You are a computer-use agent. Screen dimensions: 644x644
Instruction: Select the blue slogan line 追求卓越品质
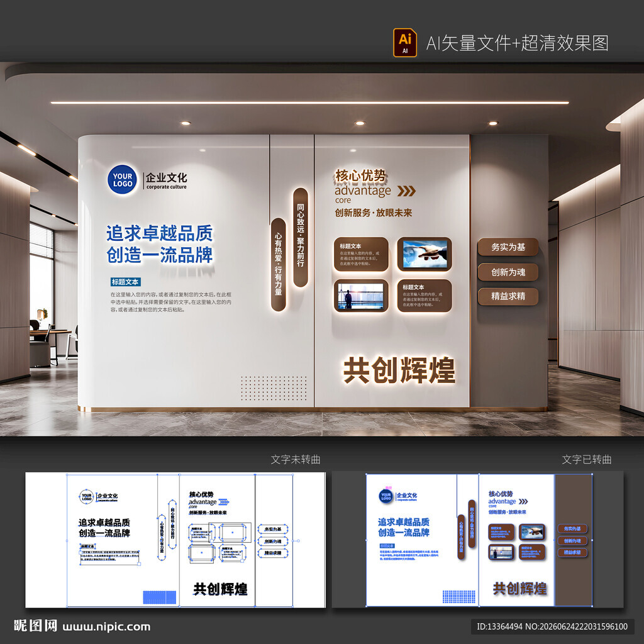click(159, 233)
